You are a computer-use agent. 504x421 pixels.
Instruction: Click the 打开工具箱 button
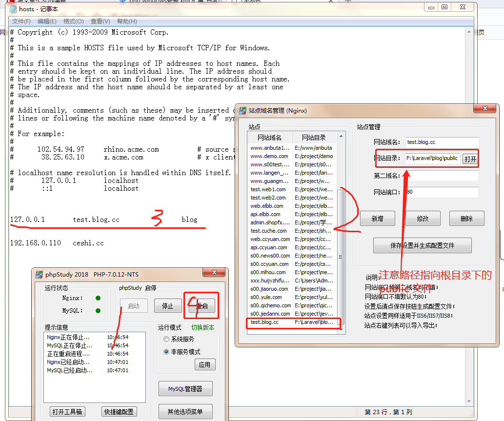click(x=67, y=411)
